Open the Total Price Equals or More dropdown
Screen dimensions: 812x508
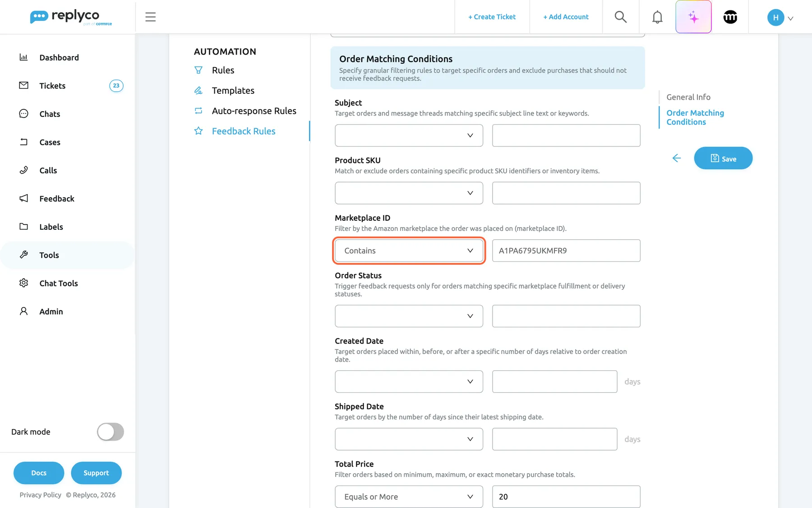(409, 497)
